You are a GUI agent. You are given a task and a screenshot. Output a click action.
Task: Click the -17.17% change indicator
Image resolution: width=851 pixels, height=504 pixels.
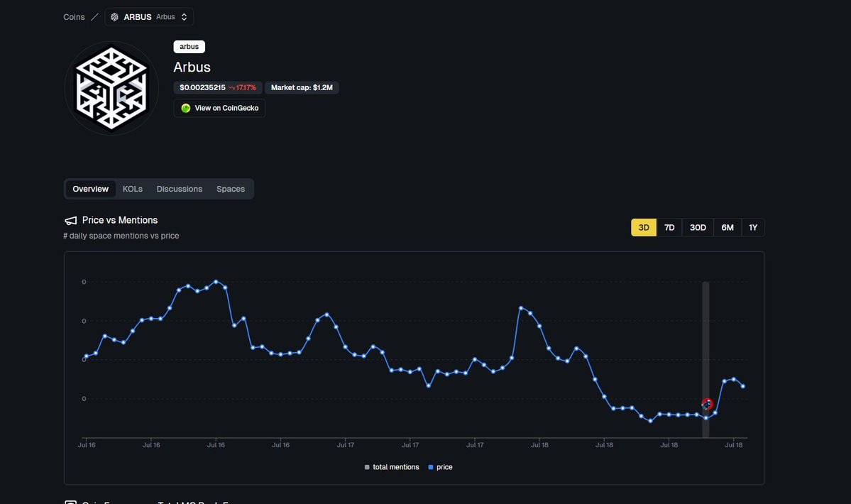pos(242,87)
